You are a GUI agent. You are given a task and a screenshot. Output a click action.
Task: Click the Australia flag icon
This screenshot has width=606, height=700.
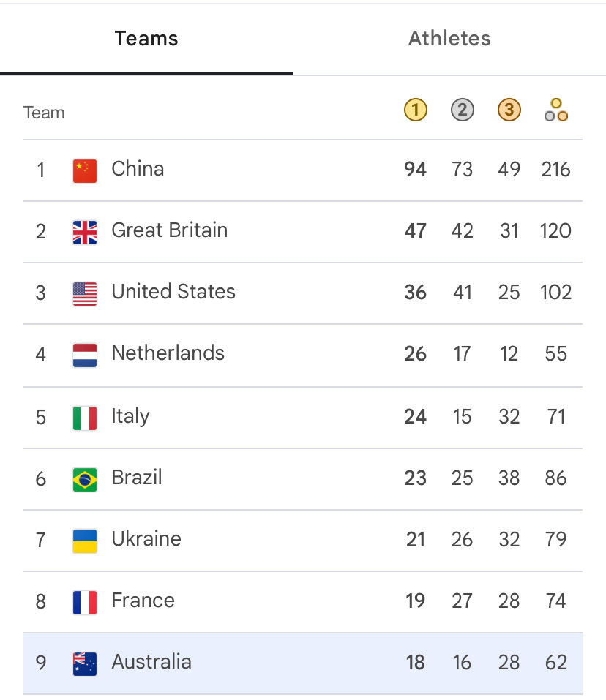(x=85, y=664)
